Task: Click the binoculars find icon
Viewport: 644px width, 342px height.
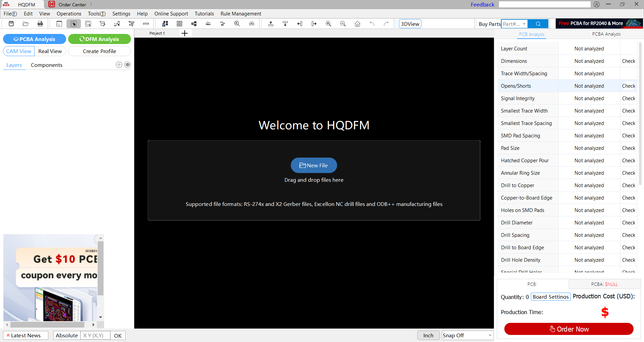Action: point(251,24)
